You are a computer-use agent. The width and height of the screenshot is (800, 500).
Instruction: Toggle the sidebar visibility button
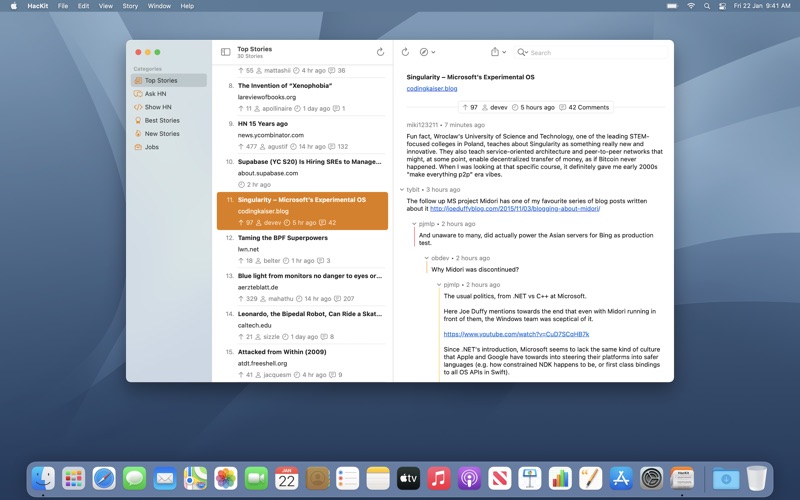[x=225, y=52]
